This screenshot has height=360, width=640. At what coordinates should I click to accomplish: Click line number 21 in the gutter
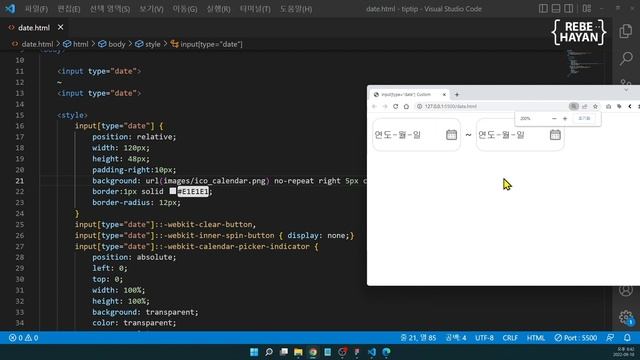click(20, 180)
